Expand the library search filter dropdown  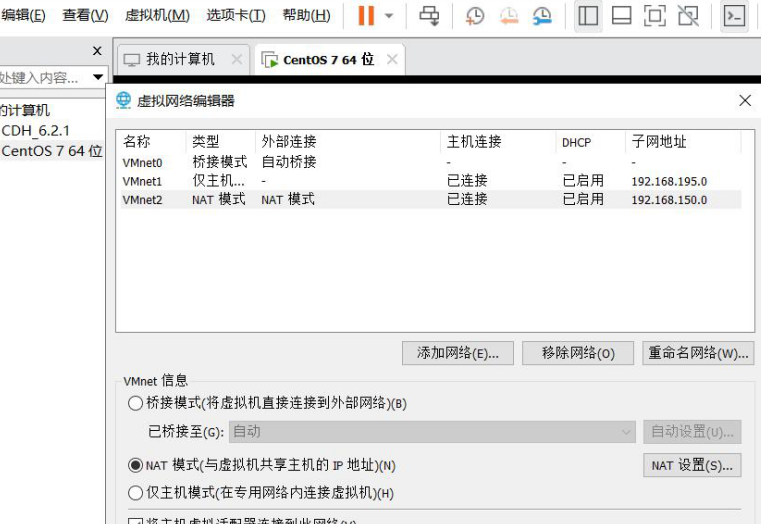(x=98, y=77)
